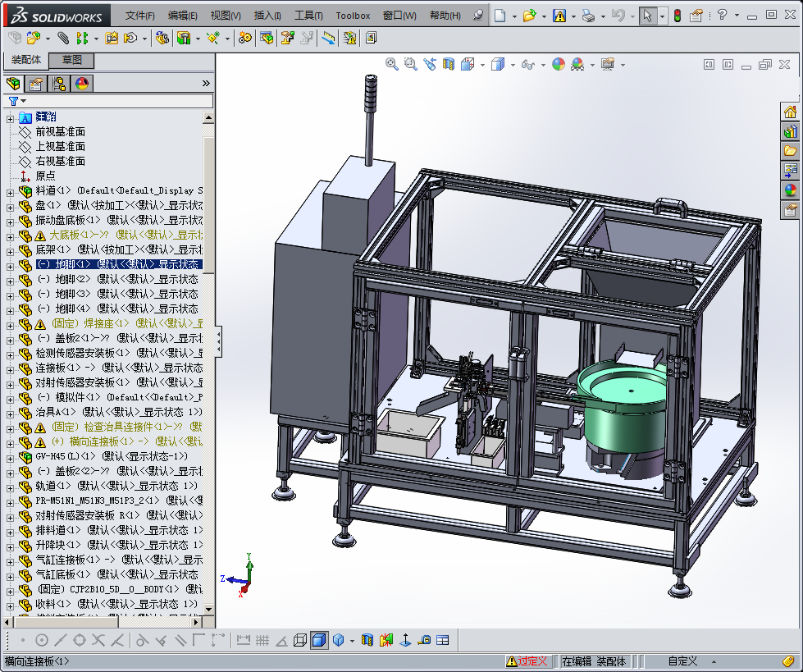Image resolution: width=803 pixels, height=672 pixels.
Task: Open the 工具(T) menu
Action: click(x=308, y=16)
